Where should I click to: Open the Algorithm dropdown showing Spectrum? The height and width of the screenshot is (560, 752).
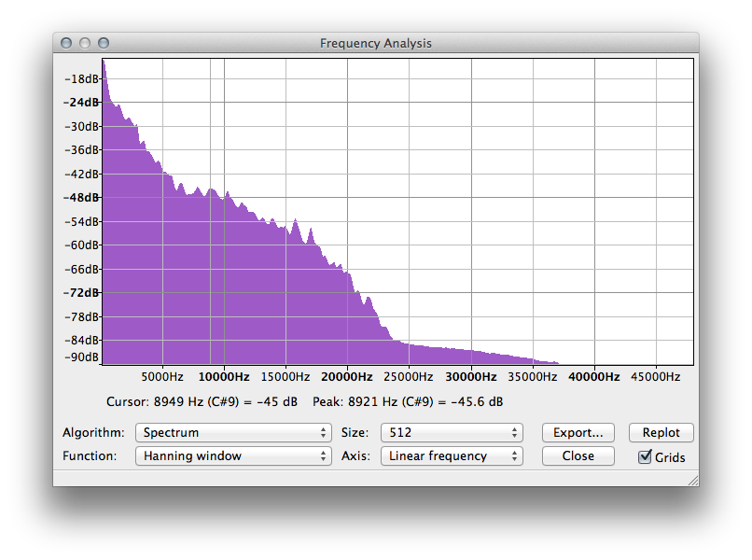[x=233, y=432]
